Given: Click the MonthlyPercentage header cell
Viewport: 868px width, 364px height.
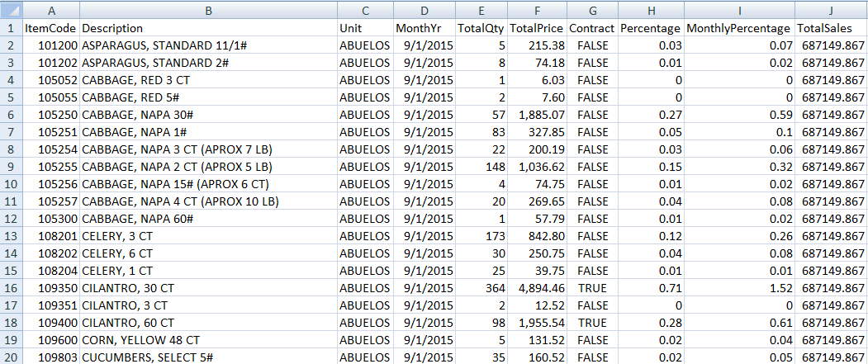Looking at the screenshot, I should coord(739,28).
